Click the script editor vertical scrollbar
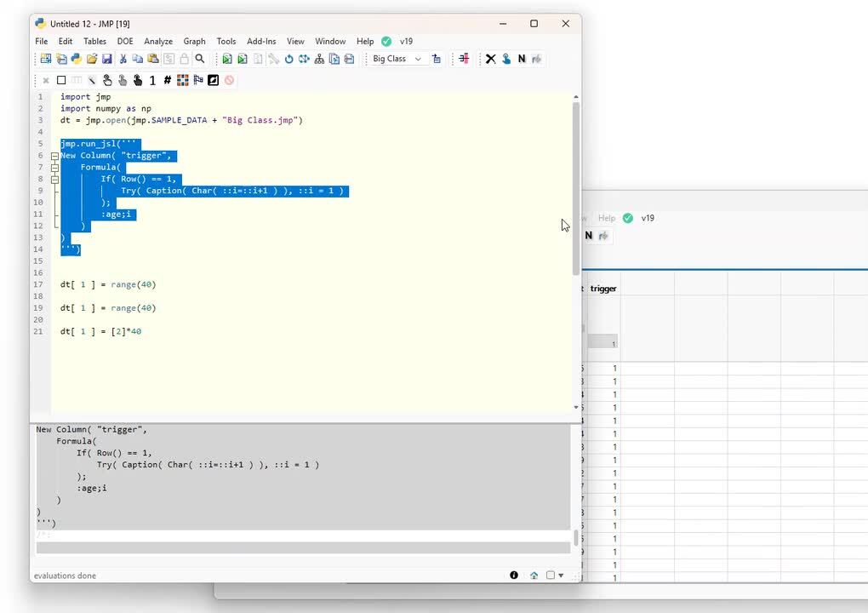Image resolution: width=868 pixels, height=613 pixels. 576,187
